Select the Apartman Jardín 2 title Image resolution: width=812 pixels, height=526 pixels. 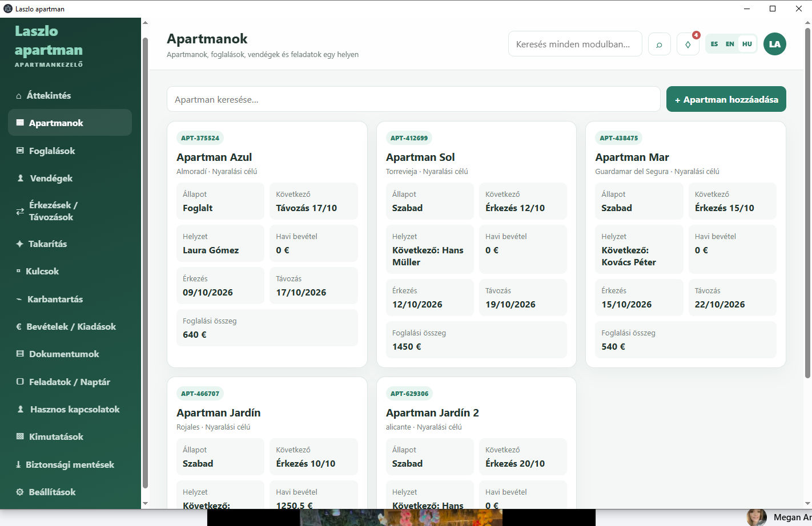coord(432,413)
